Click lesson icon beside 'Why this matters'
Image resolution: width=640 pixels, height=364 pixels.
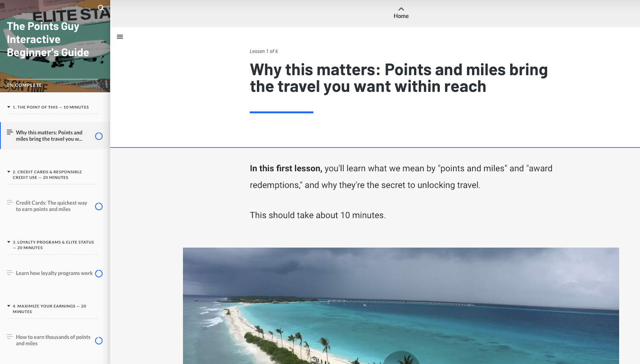(x=10, y=132)
